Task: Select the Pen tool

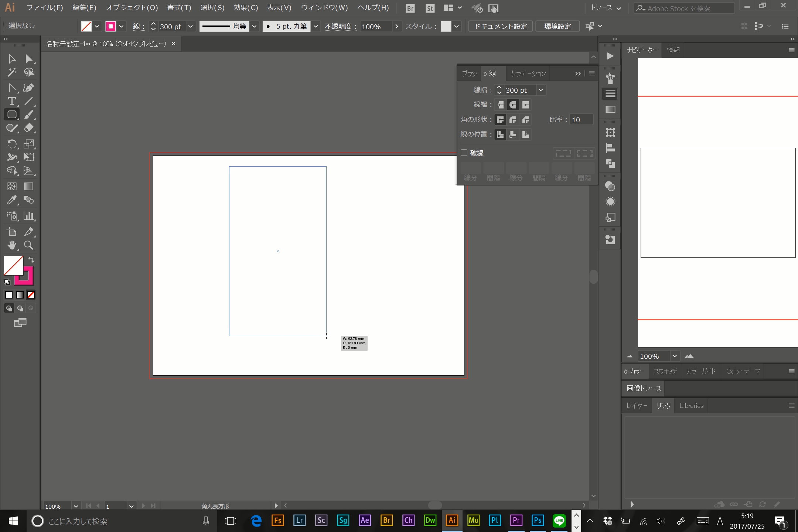Action: pos(28,87)
